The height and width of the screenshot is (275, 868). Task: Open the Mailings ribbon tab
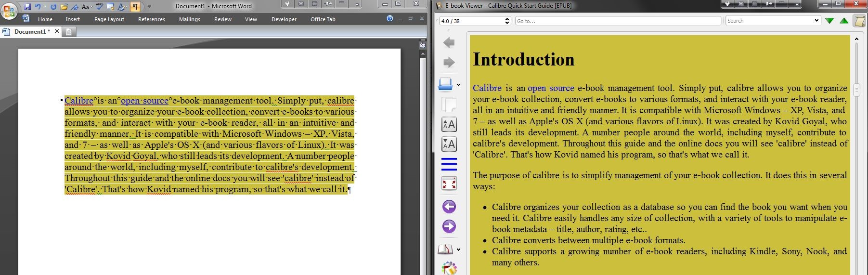[190, 19]
